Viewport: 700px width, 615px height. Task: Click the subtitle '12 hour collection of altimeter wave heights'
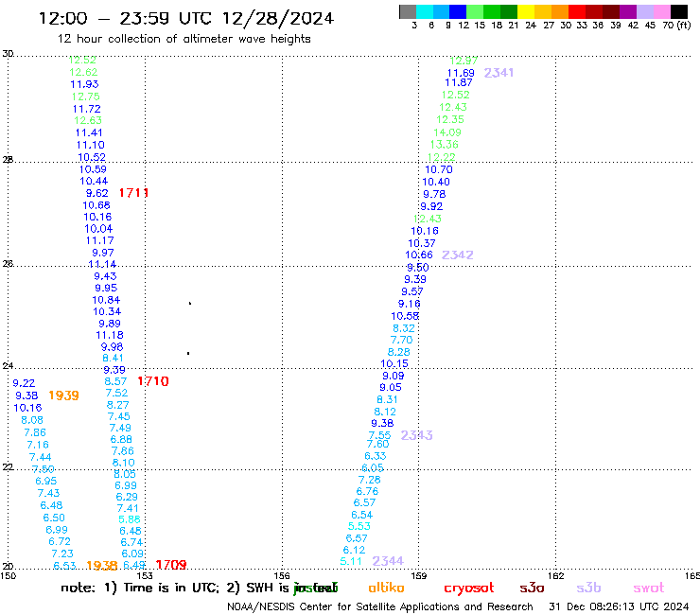184,39
